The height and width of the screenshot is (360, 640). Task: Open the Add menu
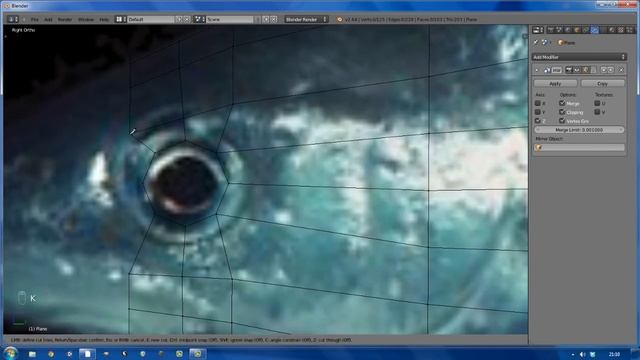pyautogui.click(x=48, y=19)
